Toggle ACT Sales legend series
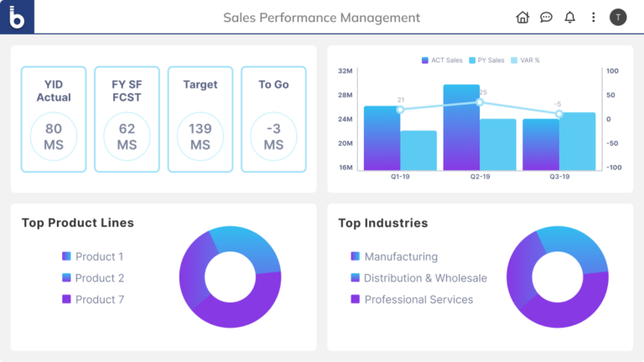This screenshot has height=362, width=644. click(x=442, y=60)
